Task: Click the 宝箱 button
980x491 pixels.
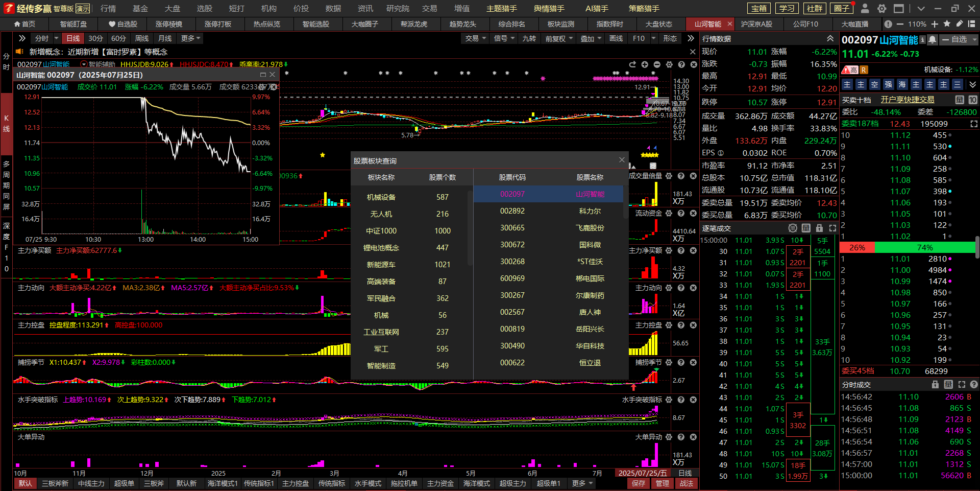Action: (759, 8)
